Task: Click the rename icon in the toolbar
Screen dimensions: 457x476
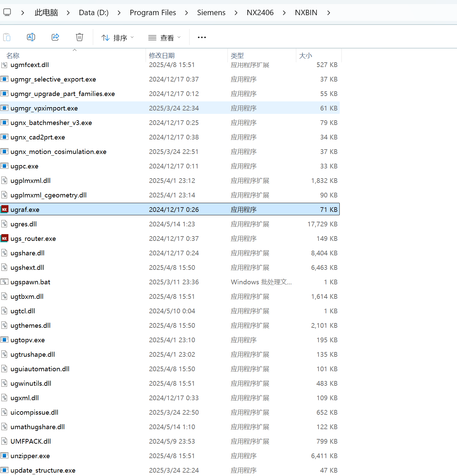Action: 31,37
